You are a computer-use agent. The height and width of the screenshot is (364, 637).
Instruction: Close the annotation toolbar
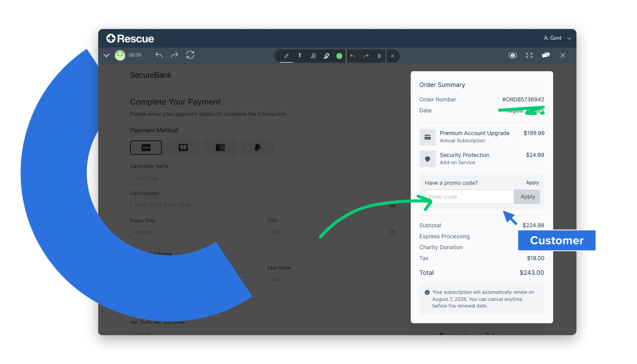tap(392, 56)
